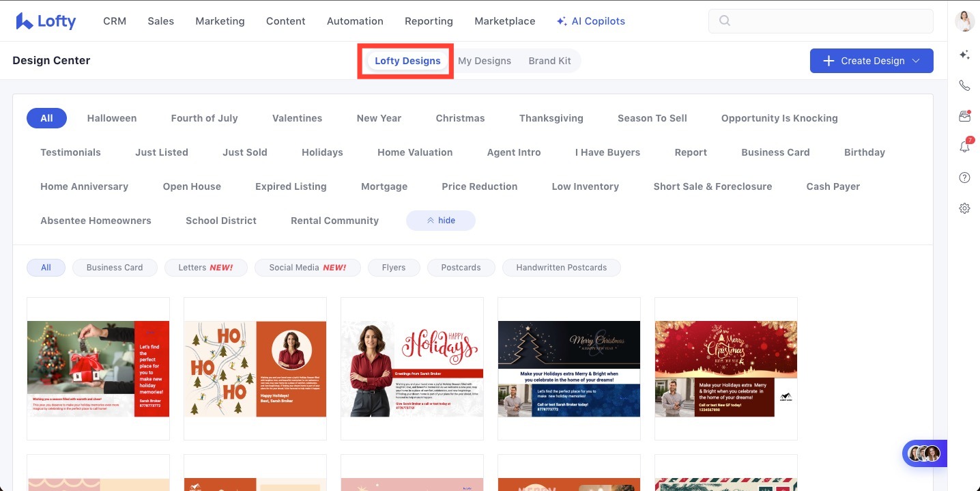Open the Sales menu
Viewport: 980px width, 491px height.
pyautogui.click(x=160, y=21)
